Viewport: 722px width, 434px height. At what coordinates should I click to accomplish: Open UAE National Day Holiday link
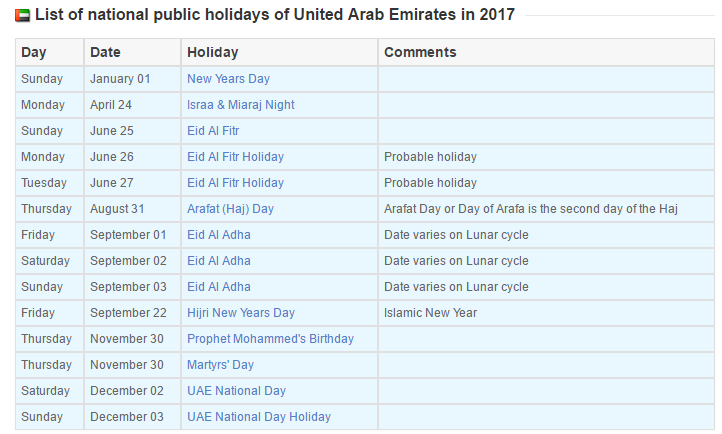(259, 417)
